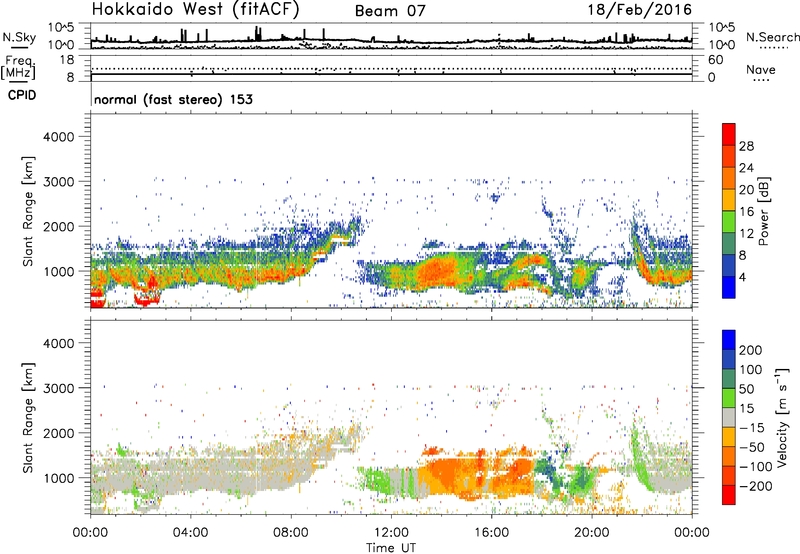This screenshot has width=800, height=554.
Task: Click the gray -15 to 15 Velocity segment
Action: point(729,417)
